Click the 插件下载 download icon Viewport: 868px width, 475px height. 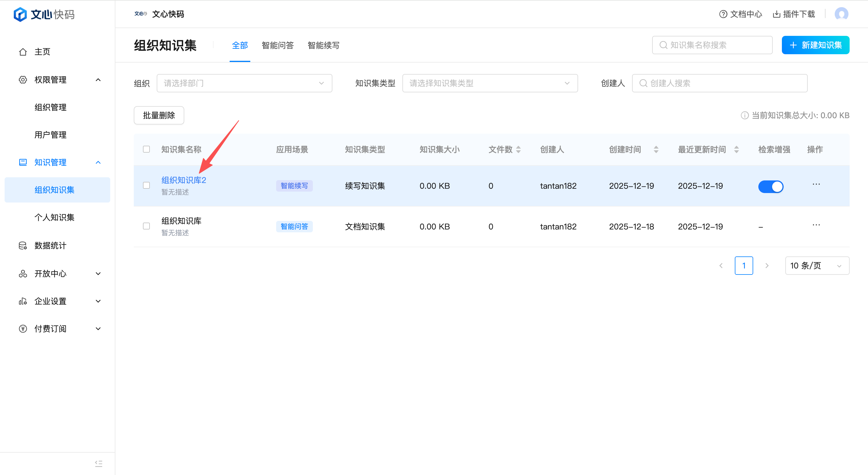[x=776, y=14]
